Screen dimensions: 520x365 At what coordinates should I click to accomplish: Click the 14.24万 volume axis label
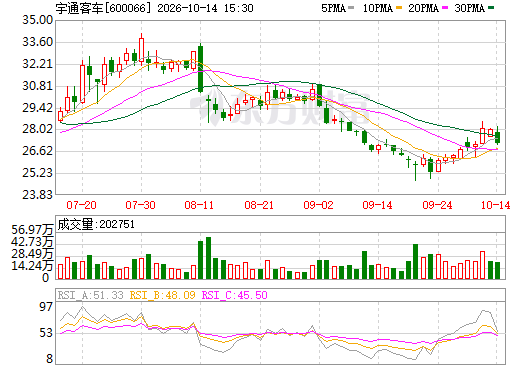32,266
